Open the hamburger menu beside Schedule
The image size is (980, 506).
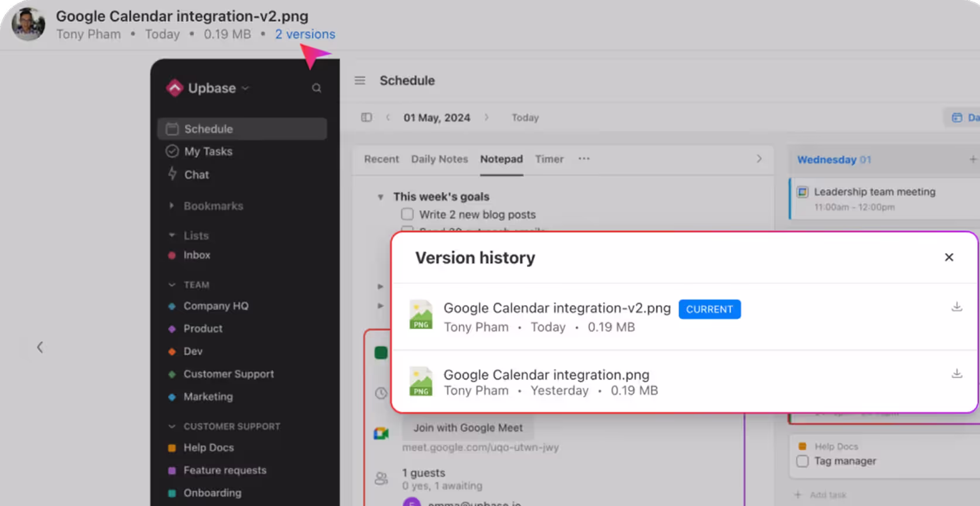point(360,81)
